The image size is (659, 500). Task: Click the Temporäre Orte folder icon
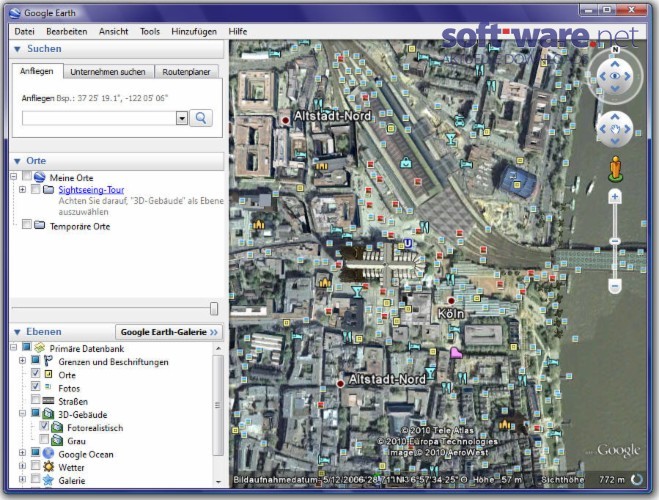pos(40,225)
